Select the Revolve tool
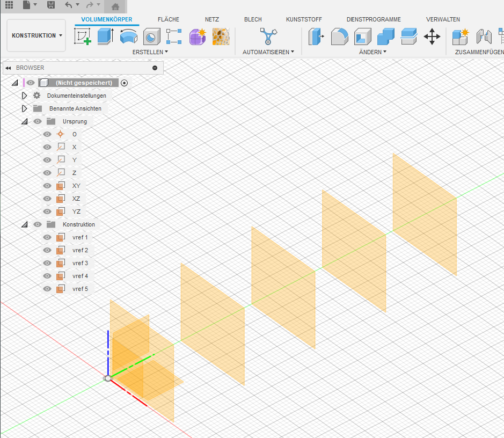The height and width of the screenshot is (438, 504). pos(129,36)
